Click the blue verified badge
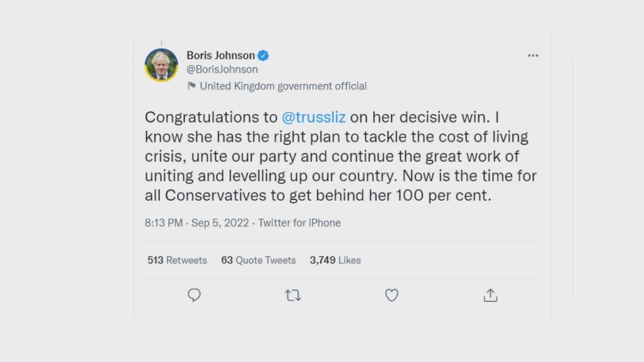Screen dimensions: 644x362 [263, 56]
